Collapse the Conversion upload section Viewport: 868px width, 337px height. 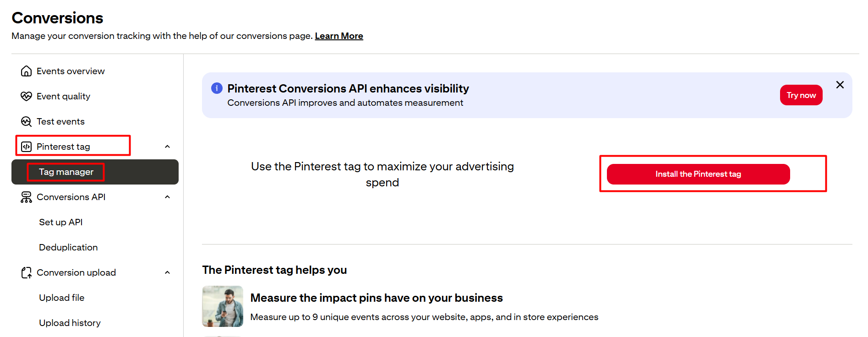[167, 272]
